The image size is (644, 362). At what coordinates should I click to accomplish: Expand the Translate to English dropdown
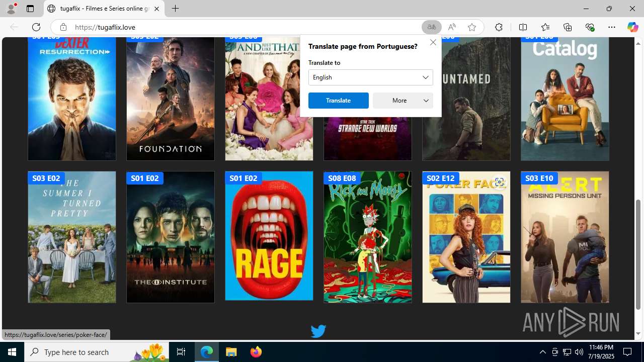[x=371, y=77]
